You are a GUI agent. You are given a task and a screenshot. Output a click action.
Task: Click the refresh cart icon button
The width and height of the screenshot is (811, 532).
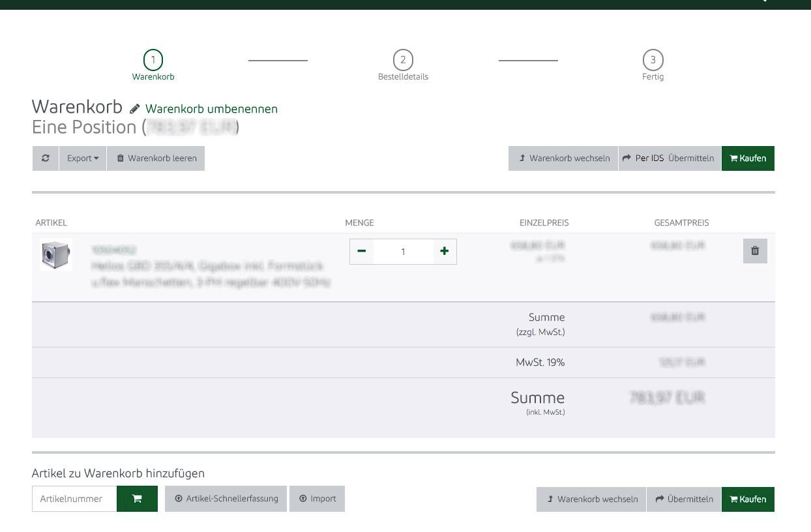coord(45,158)
